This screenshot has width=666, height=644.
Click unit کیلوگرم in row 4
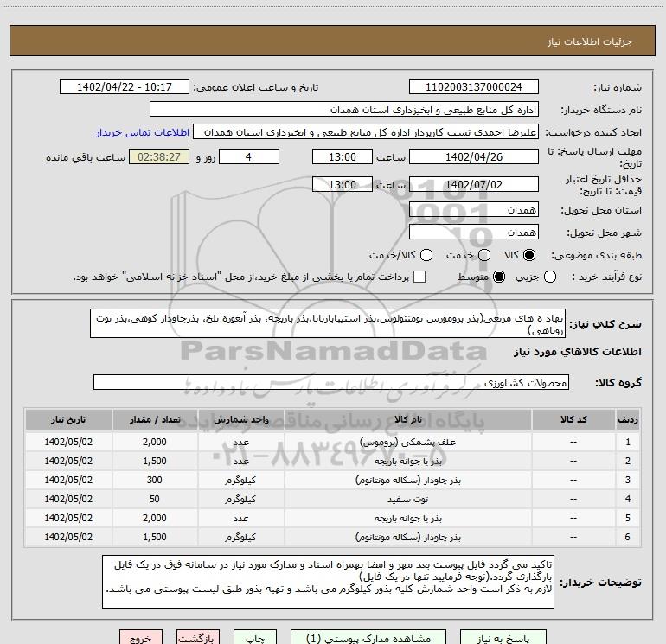click(240, 500)
